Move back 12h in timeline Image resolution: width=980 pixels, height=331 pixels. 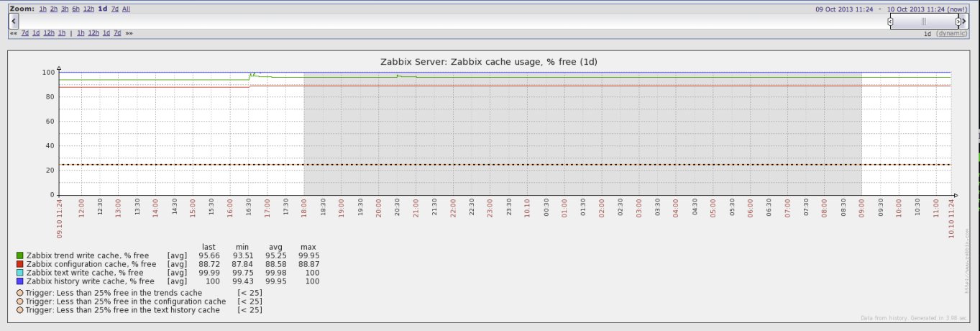pyautogui.click(x=49, y=33)
